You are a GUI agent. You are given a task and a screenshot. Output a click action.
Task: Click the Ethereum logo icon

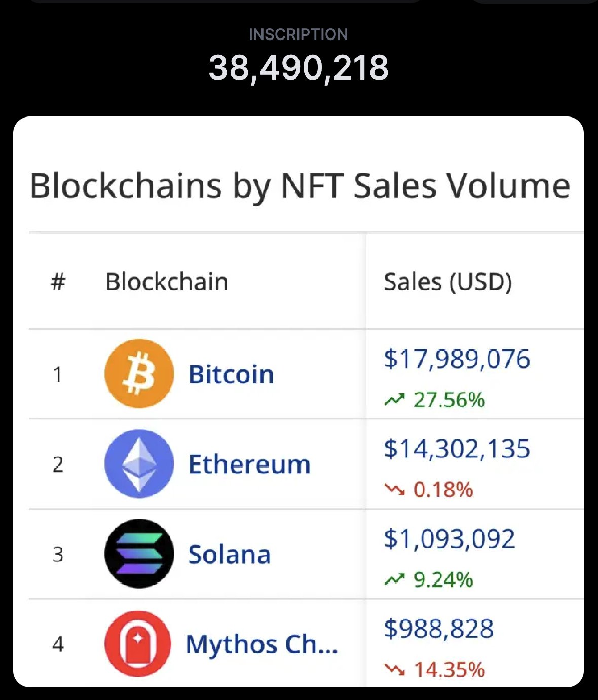(139, 463)
